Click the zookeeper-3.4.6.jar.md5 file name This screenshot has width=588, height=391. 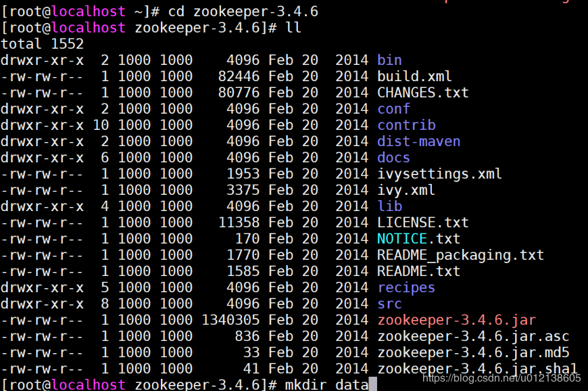pos(473,352)
